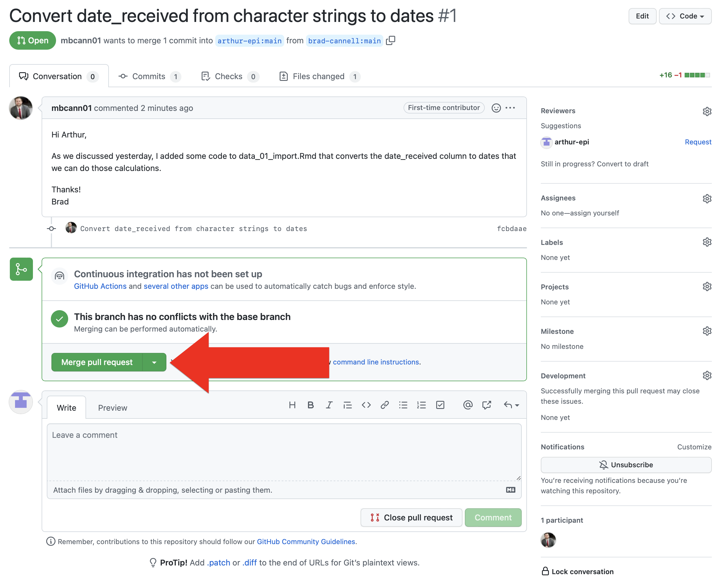Screen dimensions: 728x588
Task: Apply italic formatting in comment editor
Action: [329, 405]
